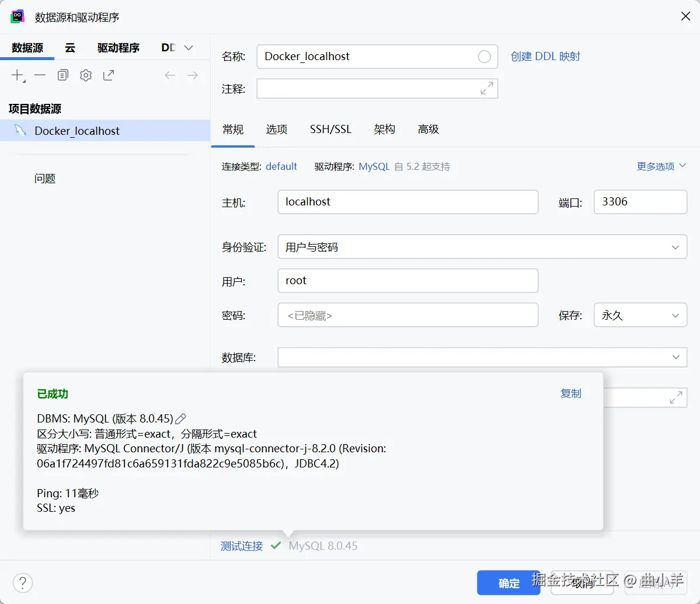Expand More Options menu
This screenshot has height=604, width=700.
click(x=661, y=166)
